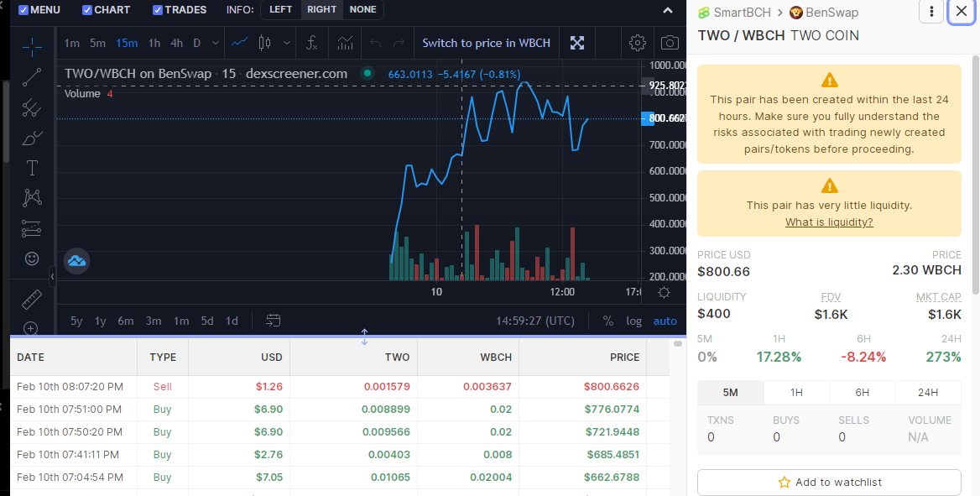Take a chart snapshot with camera icon

tap(670, 43)
